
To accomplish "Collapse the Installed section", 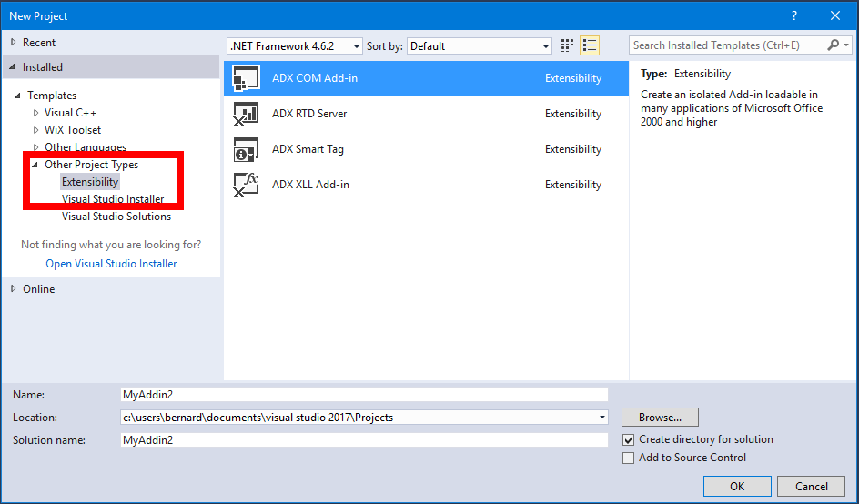I will coord(13,66).
